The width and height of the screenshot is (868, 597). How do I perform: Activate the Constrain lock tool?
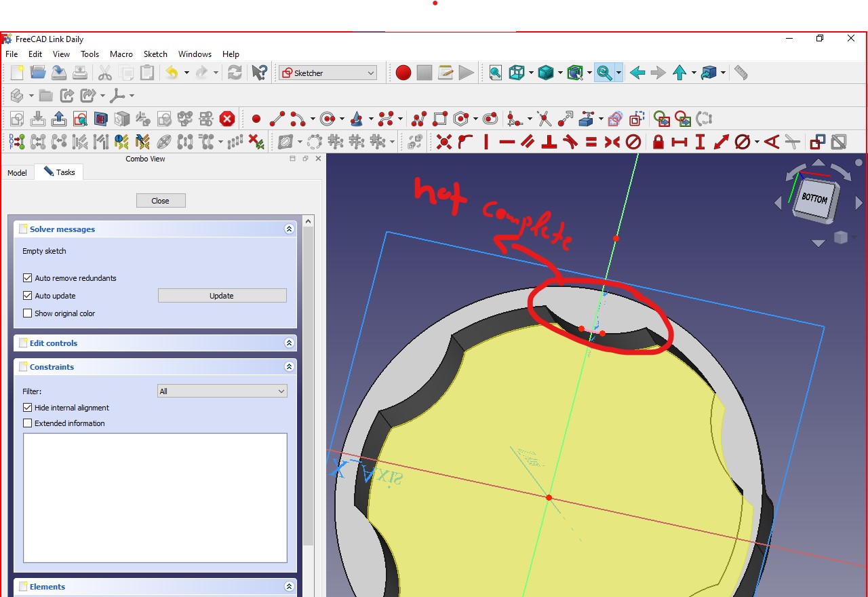(x=658, y=142)
